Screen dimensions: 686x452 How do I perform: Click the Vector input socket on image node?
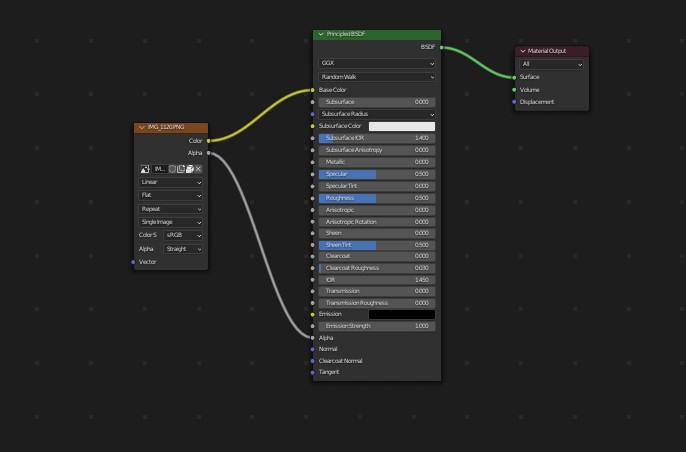pyautogui.click(x=133, y=262)
